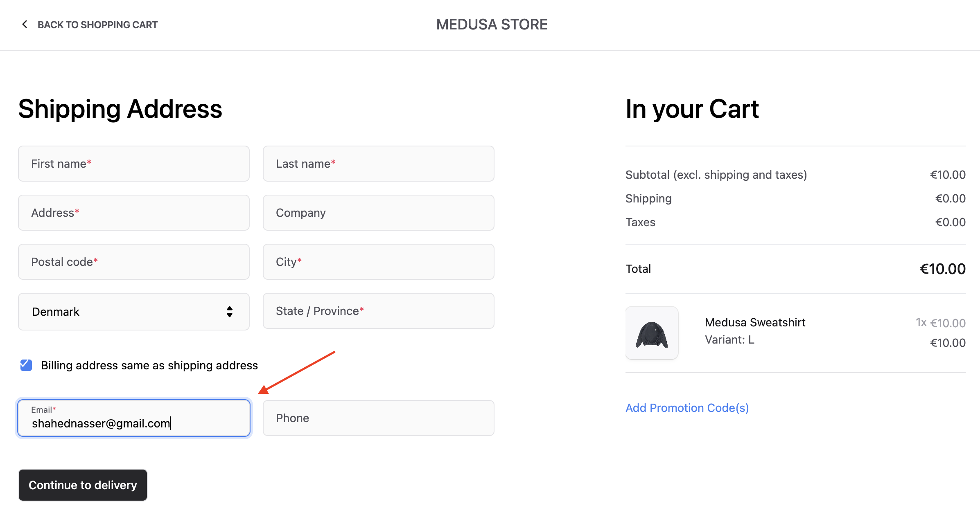Open Add Promotion Code(s)

click(x=687, y=408)
